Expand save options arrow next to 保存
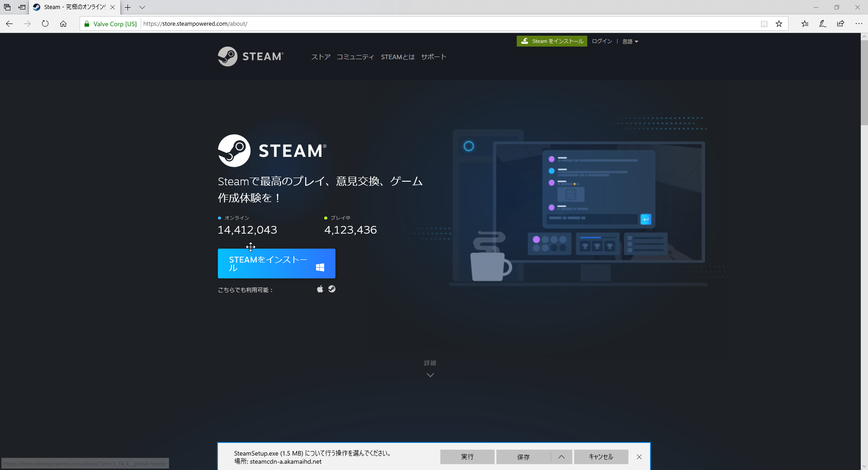 pos(561,457)
